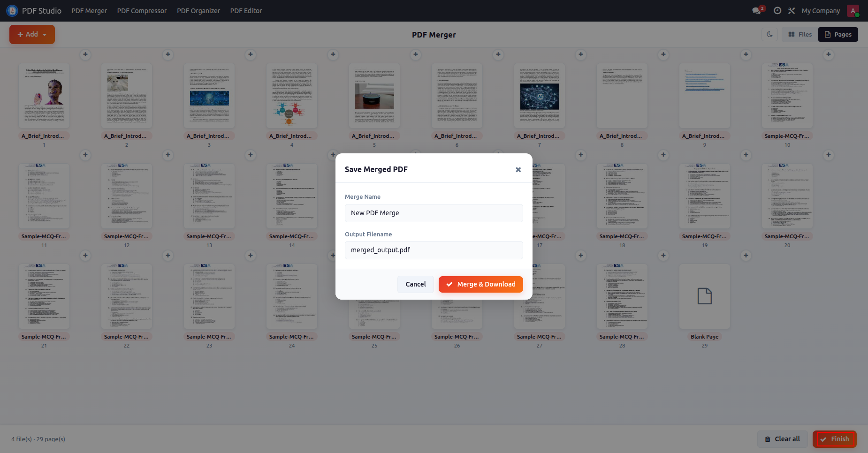Open PDF Merger menu item
Viewport: 868px width, 453px height.
(89, 11)
